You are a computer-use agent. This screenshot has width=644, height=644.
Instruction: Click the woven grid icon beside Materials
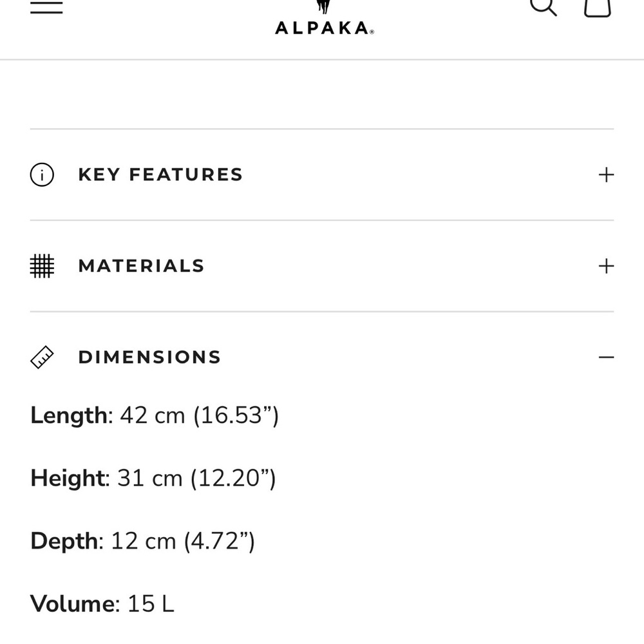41,265
